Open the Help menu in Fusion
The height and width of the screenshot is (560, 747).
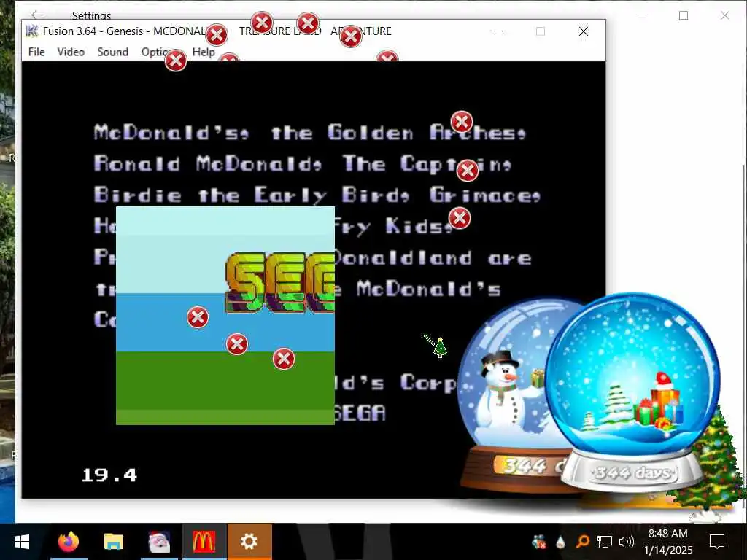pos(204,52)
